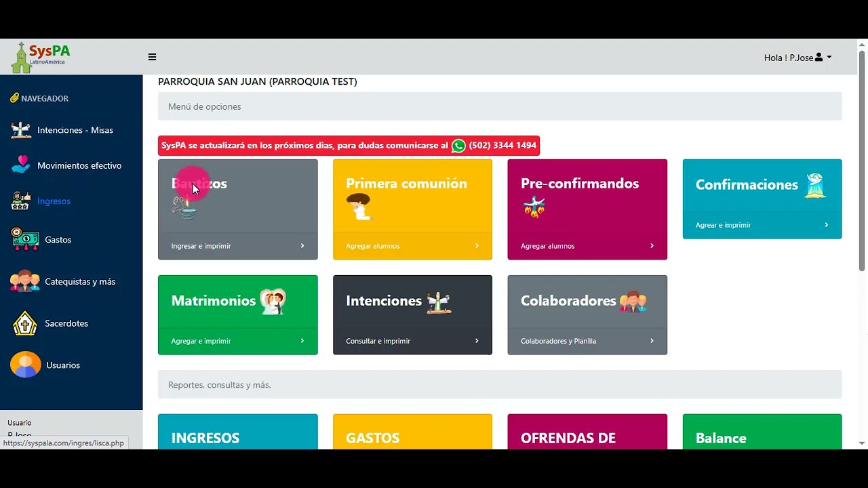Click the SysPA church logo
The width and height of the screenshot is (868, 488).
click(41, 57)
